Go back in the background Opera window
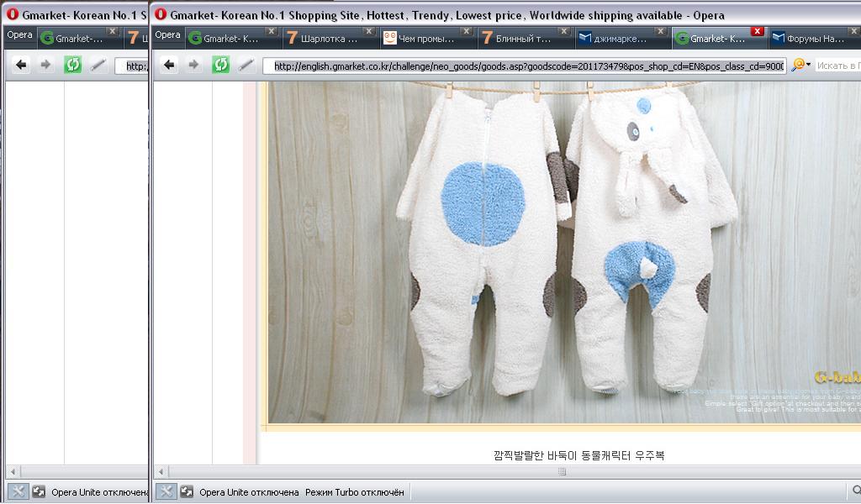 21,66
